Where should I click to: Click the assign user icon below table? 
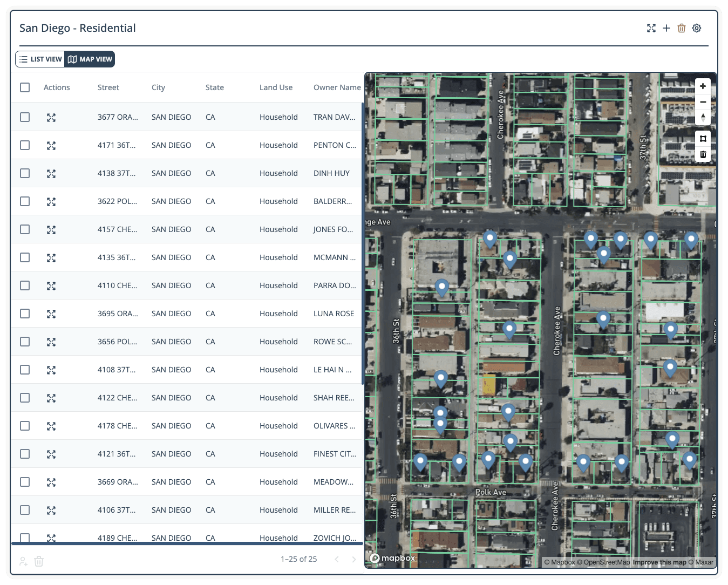point(23,561)
